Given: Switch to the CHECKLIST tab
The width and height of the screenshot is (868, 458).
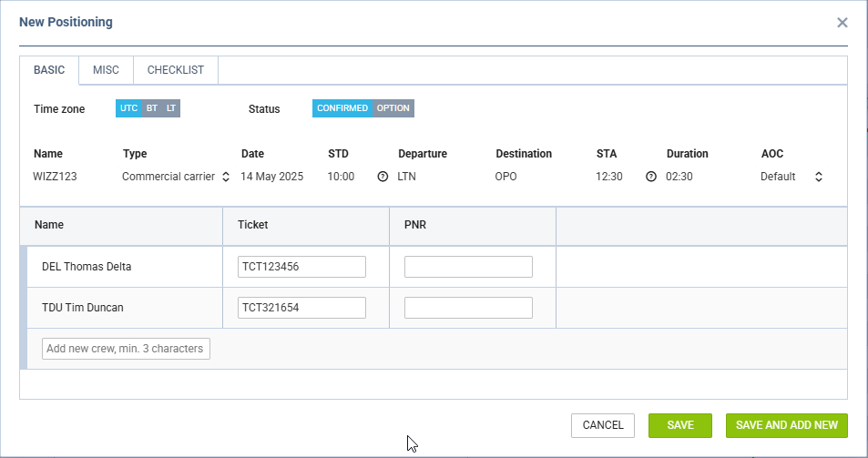Looking at the screenshot, I should pos(176,70).
